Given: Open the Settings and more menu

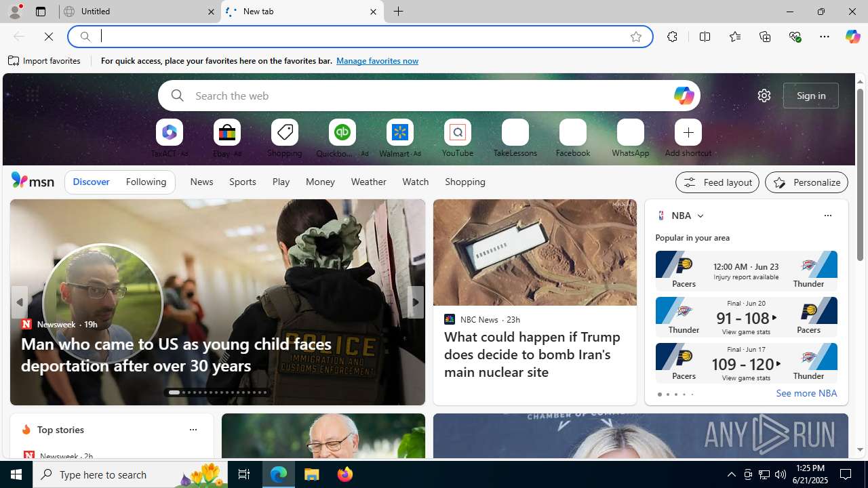Looking at the screenshot, I should tap(825, 37).
